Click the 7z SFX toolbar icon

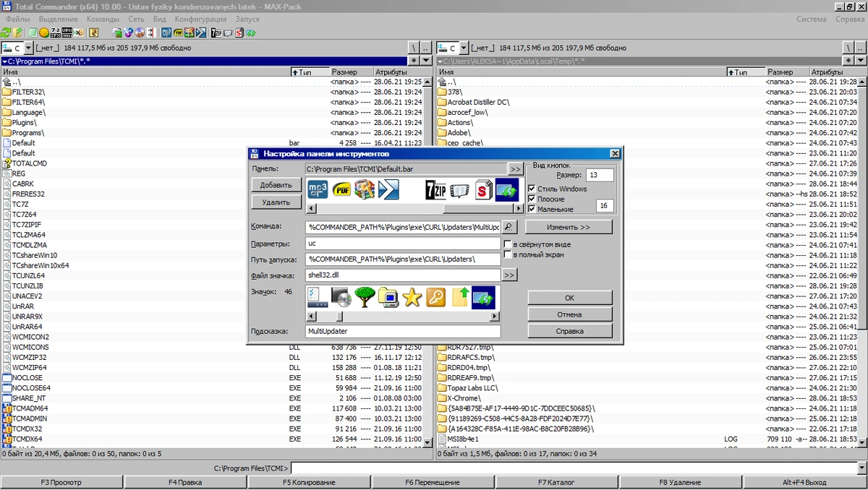(55, 33)
